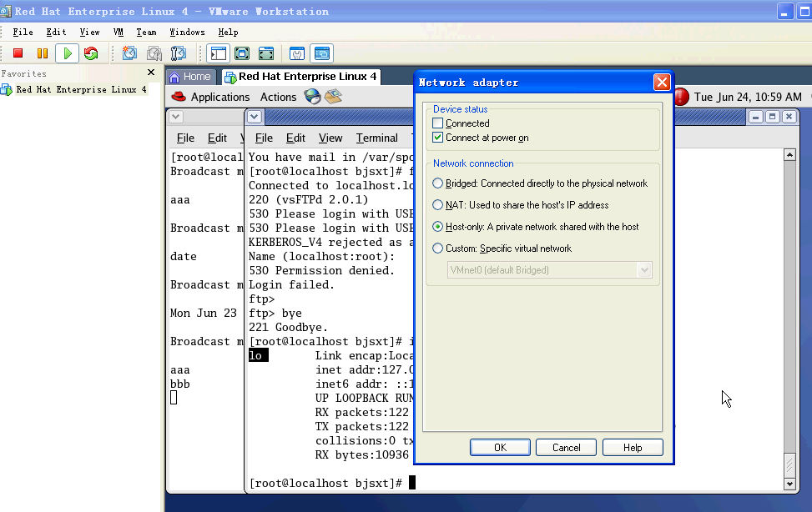Choose NAT network connection
The width and height of the screenshot is (812, 512).
pyautogui.click(x=438, y=205)
